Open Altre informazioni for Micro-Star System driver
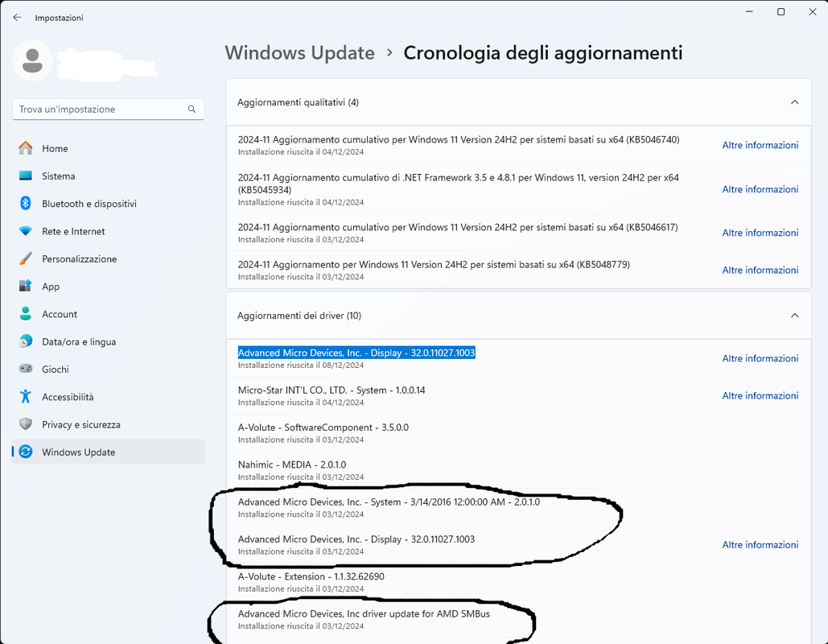828x644 pixels. (x=760, y=396)
